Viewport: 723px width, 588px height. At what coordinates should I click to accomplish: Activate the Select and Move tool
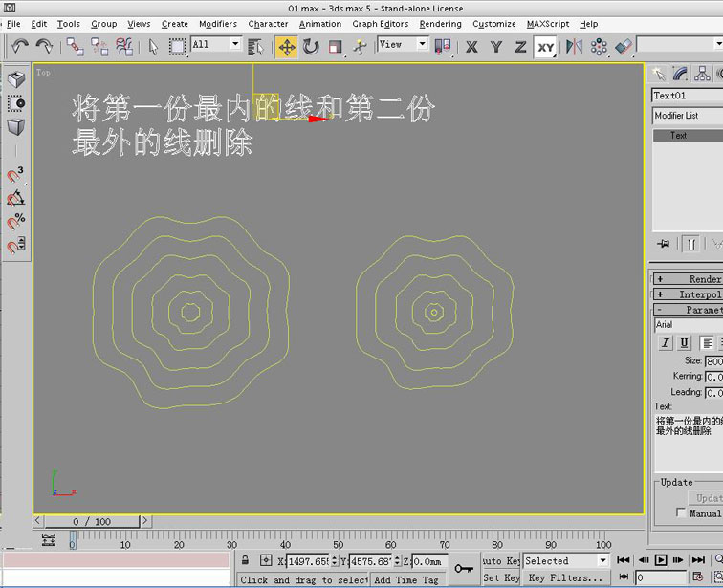pyautogui.click(x=286, y=47)
